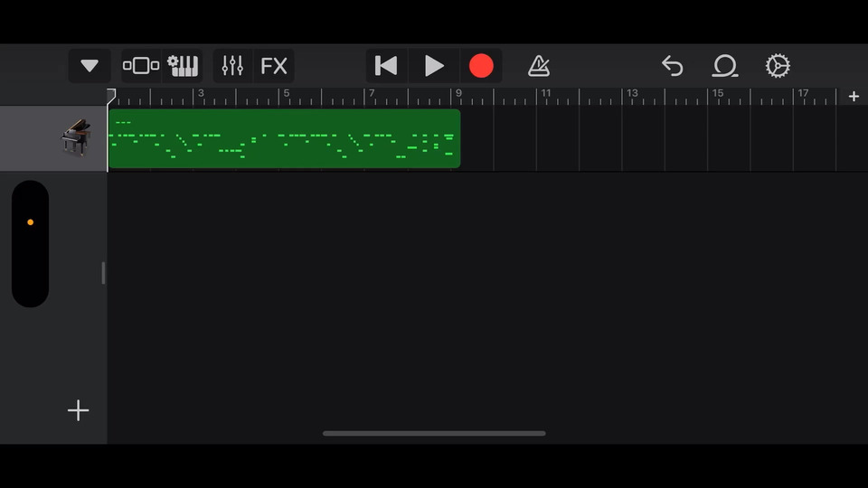868x488 pixels.
Task: Tap the horizontal scroll indicator bar
Action: [x=434, y=433]
